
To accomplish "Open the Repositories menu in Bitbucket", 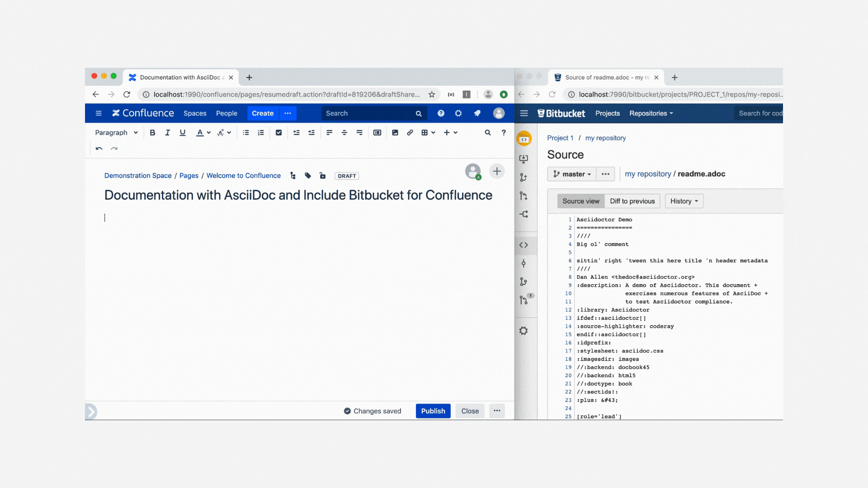I will pyautogui.click(x=651, y=113).
